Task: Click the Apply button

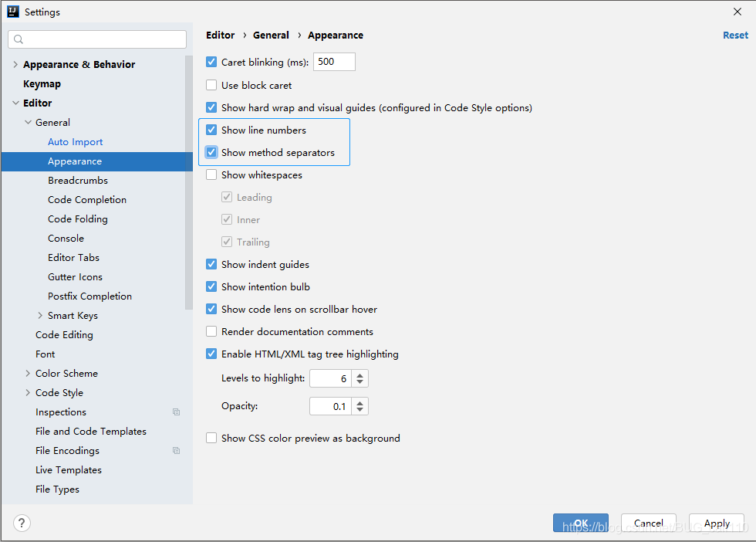Action: (716, 523)
